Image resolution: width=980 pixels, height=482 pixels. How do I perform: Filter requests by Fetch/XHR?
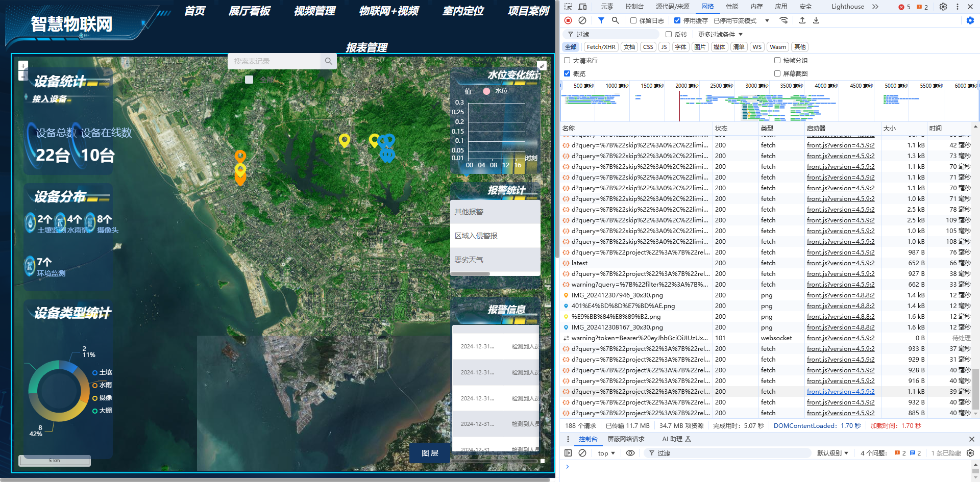tap(601, 47)
